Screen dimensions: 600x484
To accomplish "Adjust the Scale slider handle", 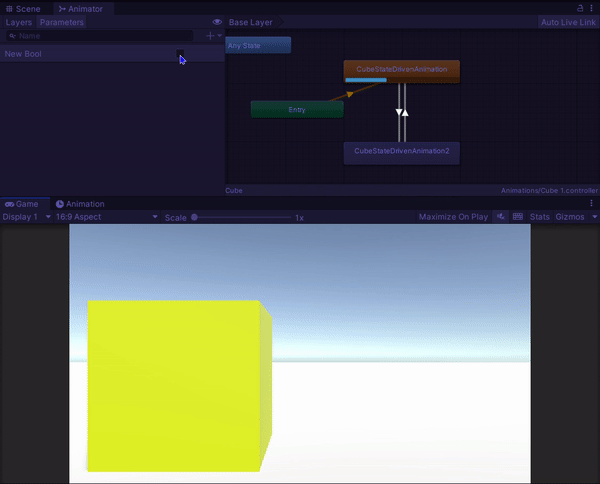I will 194,217.
